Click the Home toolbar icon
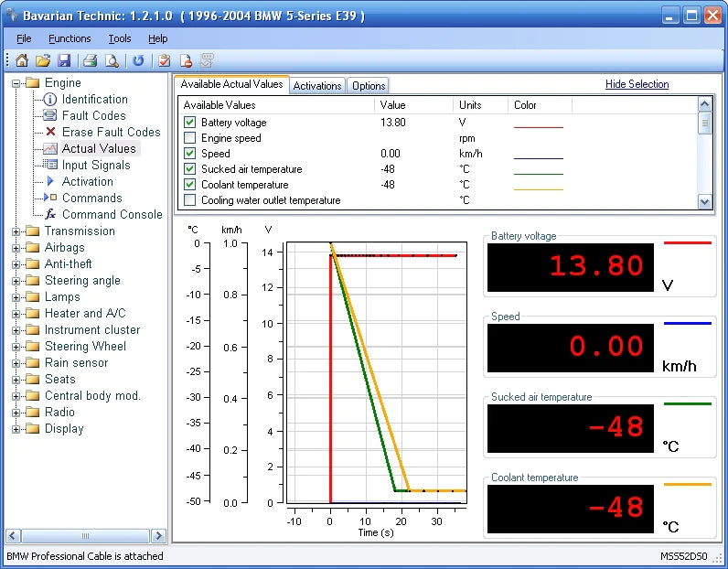Image resolution: width=728 pixels, height=569 pixels. tap(22, 61)
